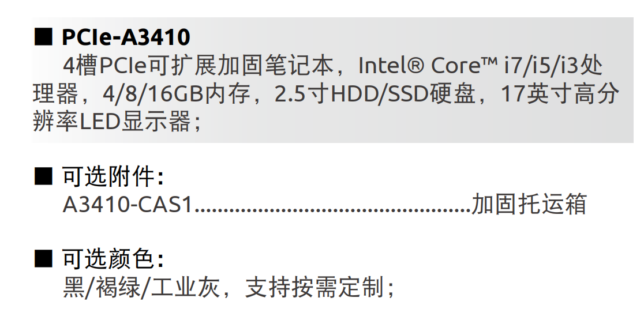Click the 4槽PCIe可扩展加固笔记本 description
The image size is (644, 324).
tap(199, 66)
